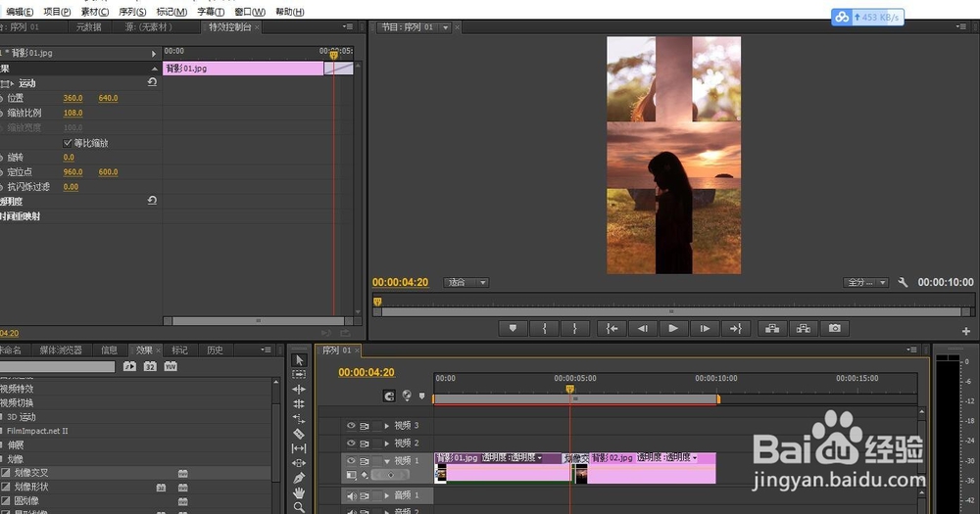Select the 划像形状 transition
The height and width of the screenshot is (514, 980).
click(x=31, y=487)
